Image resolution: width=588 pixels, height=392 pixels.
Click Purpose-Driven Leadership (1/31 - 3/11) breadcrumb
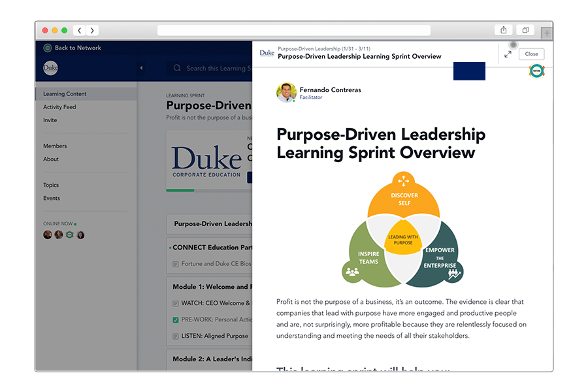pyautogui.click(x=324, y=49)
